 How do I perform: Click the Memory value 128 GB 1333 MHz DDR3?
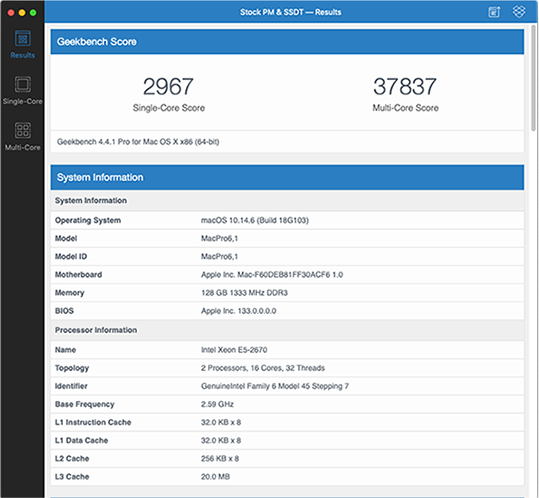[244, 293]
